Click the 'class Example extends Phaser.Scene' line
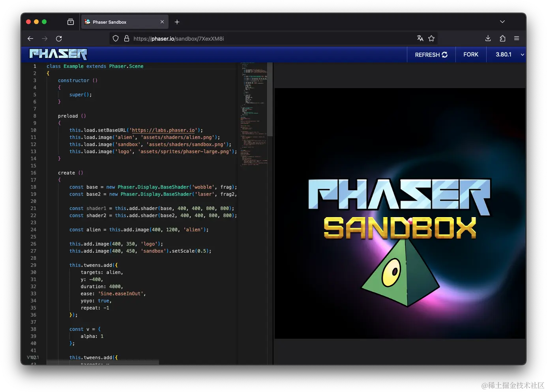Screen dimensions: 547x392 (95, 66)
